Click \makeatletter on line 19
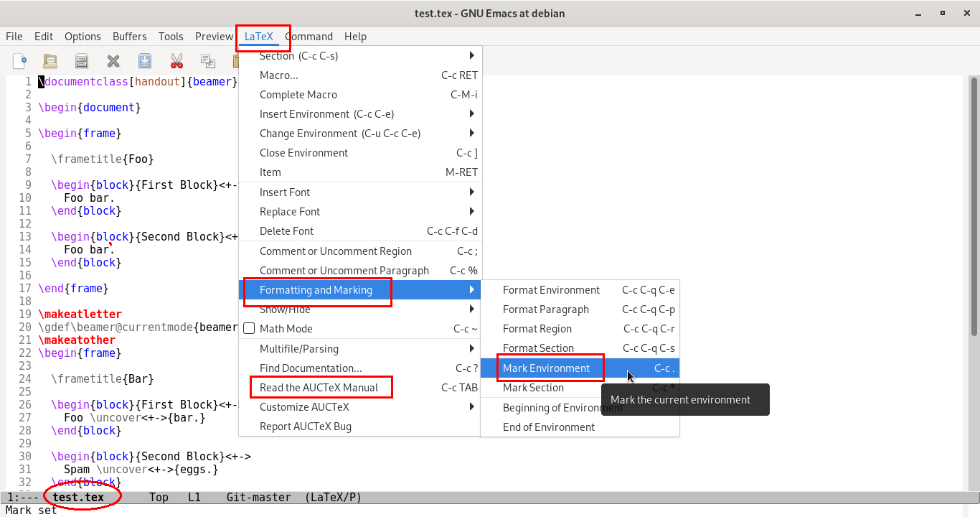Viewport: 980px width, 517px height. point(80,314)
